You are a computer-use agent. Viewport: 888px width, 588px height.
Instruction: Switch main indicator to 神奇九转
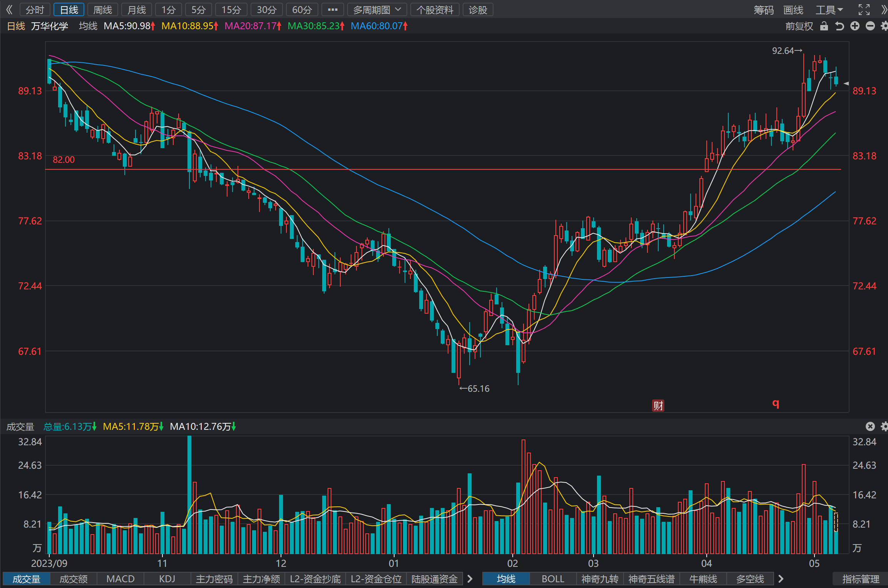coord(600,579)
